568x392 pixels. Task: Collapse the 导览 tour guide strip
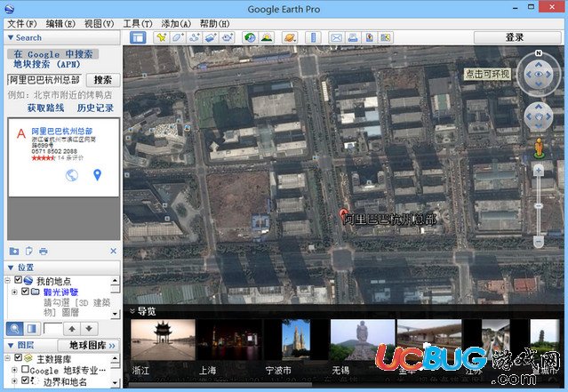(132, 311)
